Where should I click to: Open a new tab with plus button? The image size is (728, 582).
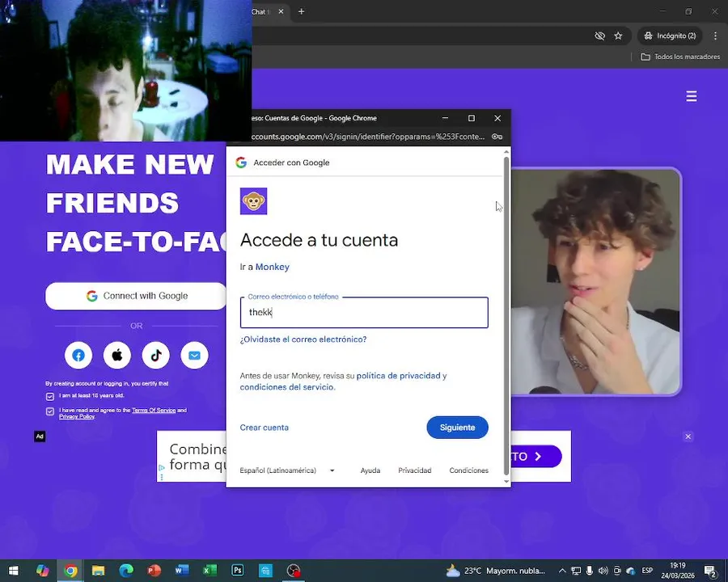pos(302,11)
